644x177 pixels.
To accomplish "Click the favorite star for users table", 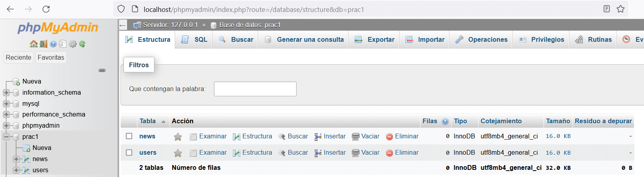I will pyautogui.click(x=178, y=153).
